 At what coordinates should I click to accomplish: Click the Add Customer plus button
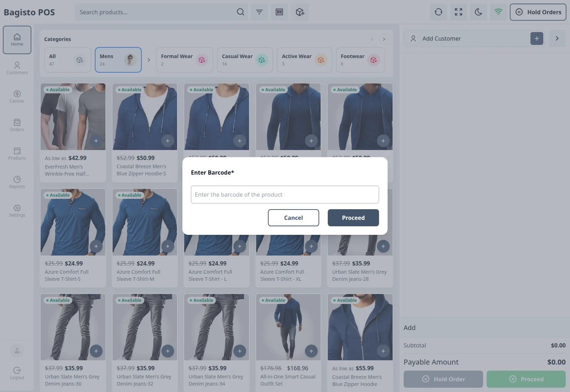[x=537, y=38]
